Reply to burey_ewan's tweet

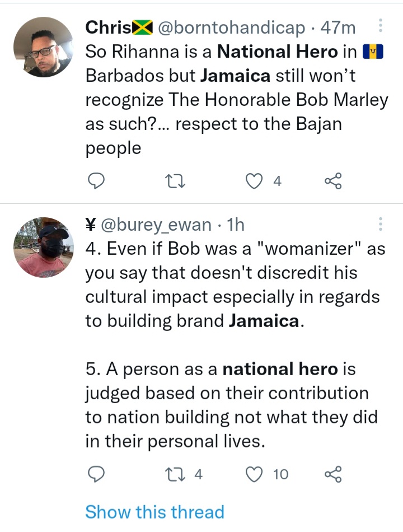click(x=96, y=474)
